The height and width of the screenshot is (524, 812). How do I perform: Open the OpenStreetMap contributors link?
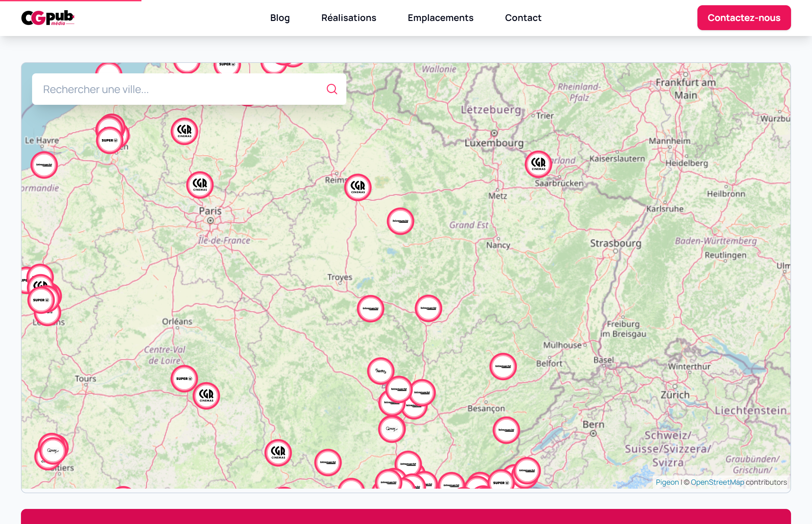(717, 482)
